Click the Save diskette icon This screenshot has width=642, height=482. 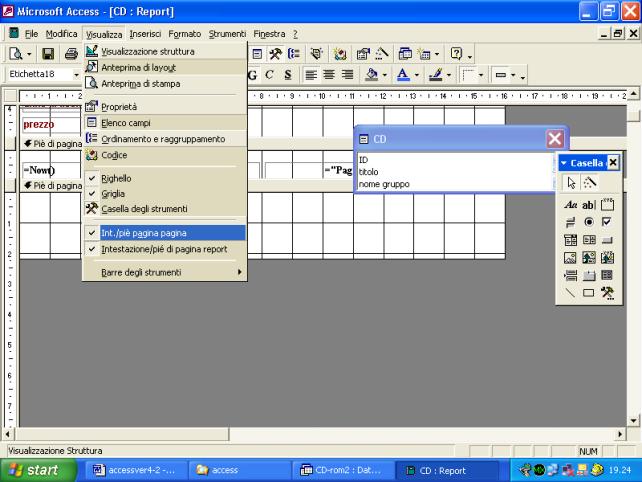point(48,54)
